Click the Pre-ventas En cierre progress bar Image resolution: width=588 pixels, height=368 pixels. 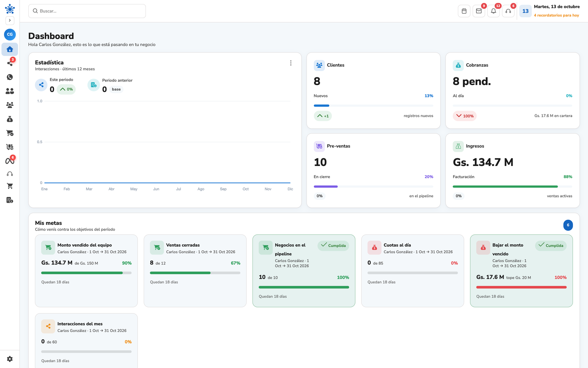coord(373,187)
